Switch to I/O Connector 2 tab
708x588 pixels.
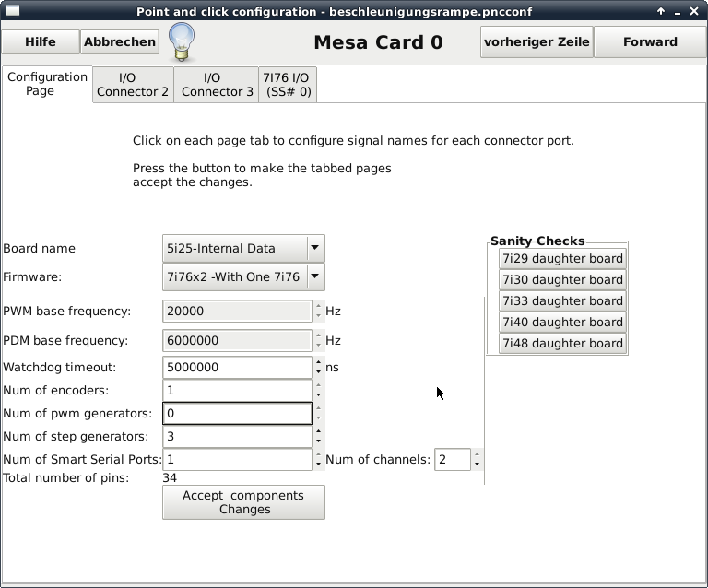click(133, 85)
